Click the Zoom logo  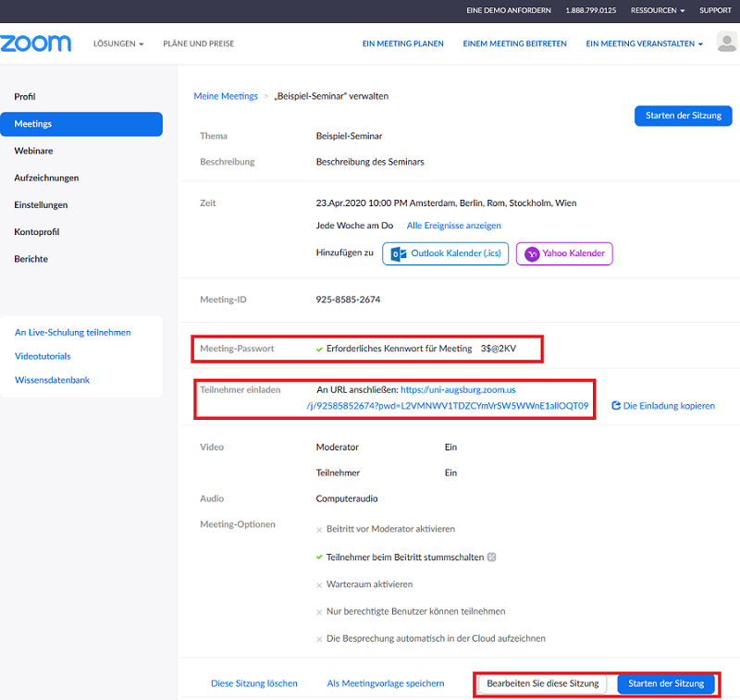(x=36, y=43)
